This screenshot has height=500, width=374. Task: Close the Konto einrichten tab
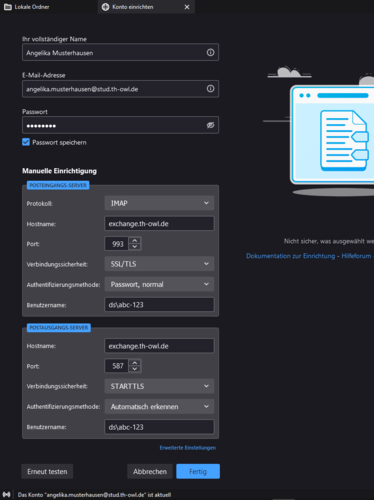click(187, 7)
